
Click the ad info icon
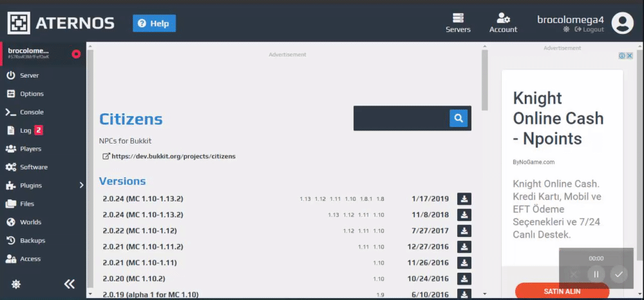tap(622, 56)
